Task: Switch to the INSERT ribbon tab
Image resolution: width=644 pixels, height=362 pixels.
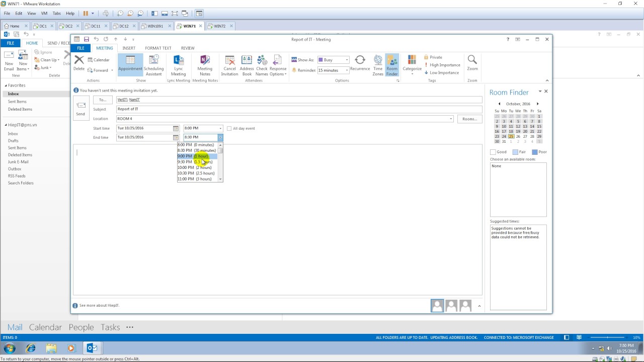Action: 129,48
